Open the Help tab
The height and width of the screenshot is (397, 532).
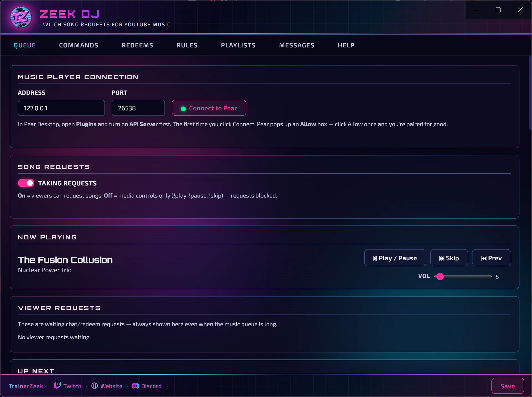coord(346,45)
